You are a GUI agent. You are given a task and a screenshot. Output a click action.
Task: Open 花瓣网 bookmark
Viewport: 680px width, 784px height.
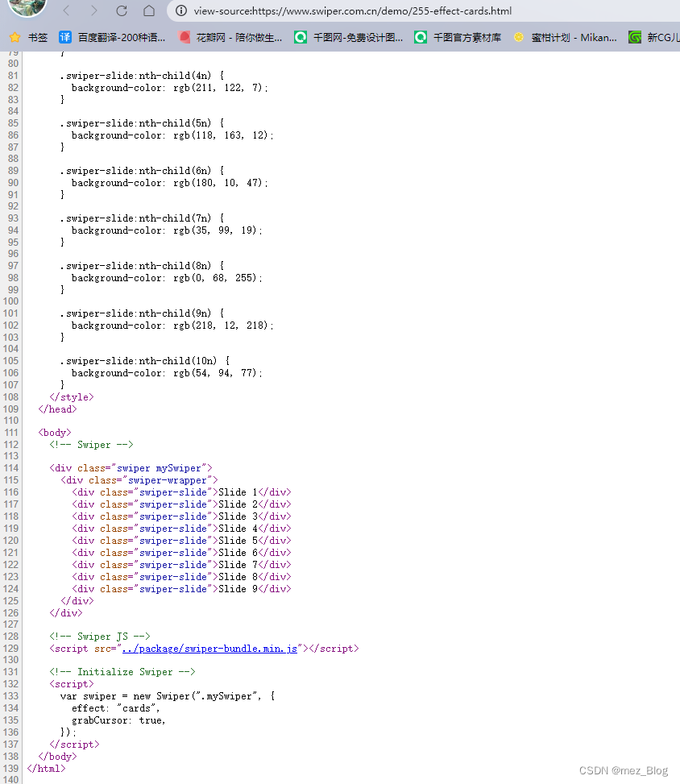230,38
